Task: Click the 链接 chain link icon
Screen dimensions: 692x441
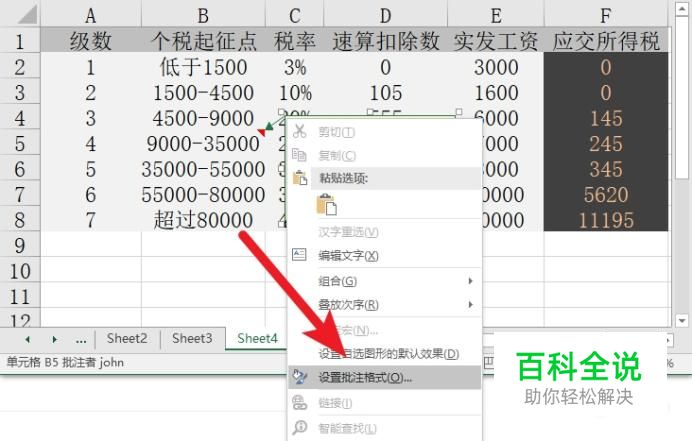Action: pyautogui.click(x=300, y=403)
